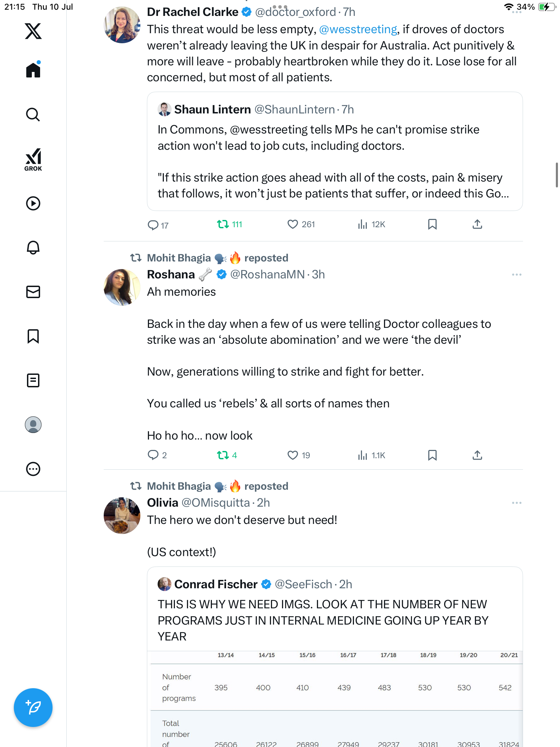Open sidebar Bookmarks page
Viewport: 560px width, 747px height.
click(x=33, y=336)
